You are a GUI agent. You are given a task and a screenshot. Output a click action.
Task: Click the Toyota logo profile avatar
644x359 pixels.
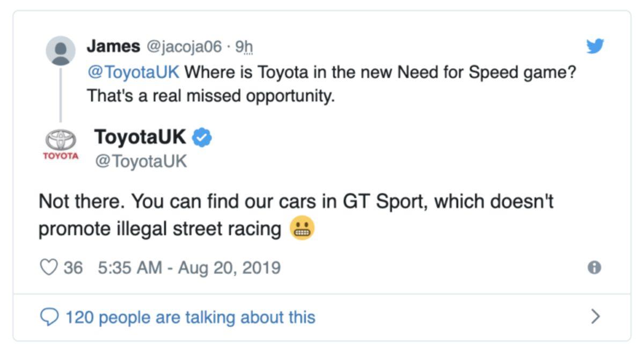coord(62,143)
